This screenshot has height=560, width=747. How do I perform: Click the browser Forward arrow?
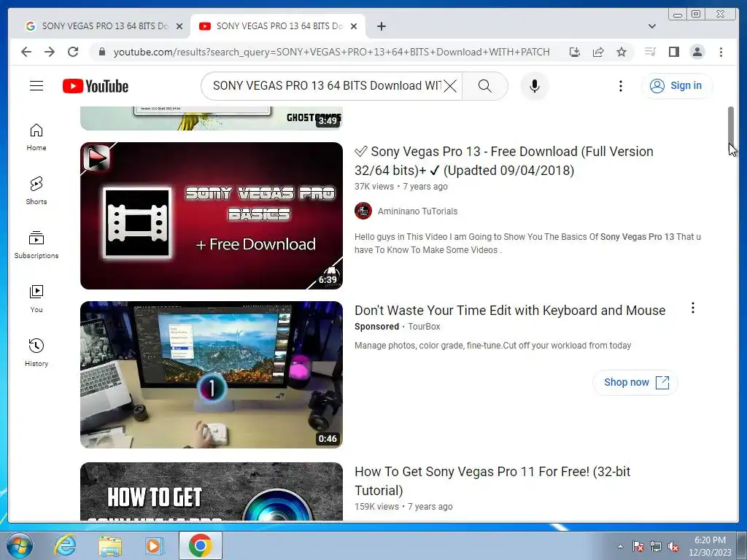(x=50, y=52)
